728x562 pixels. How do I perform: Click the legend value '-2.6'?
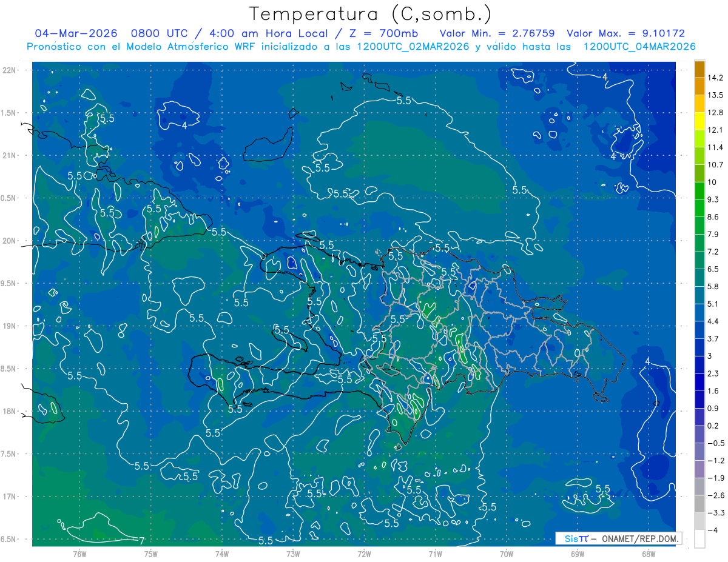click(x=716, y=496)
